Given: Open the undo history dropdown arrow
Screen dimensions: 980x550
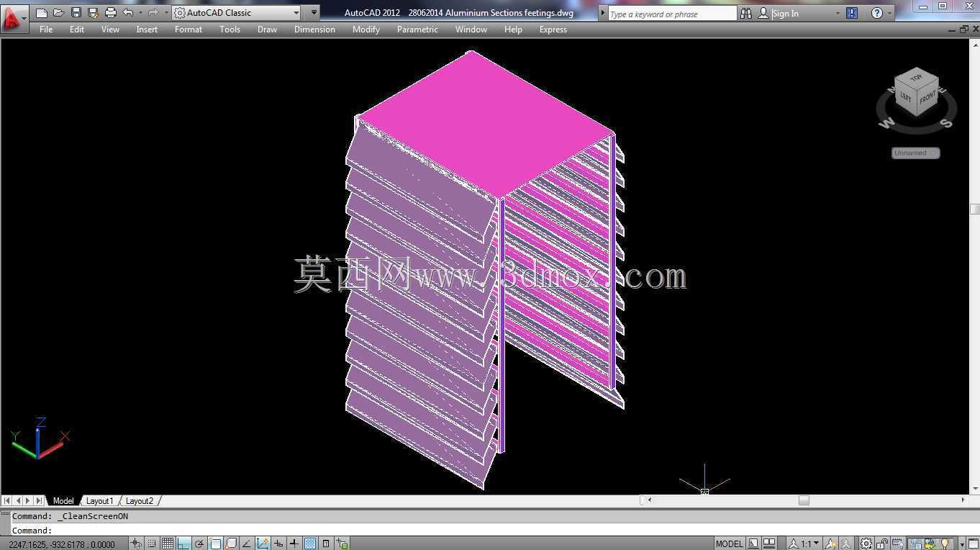Looking at the screenshot, I should pos(140,13).
